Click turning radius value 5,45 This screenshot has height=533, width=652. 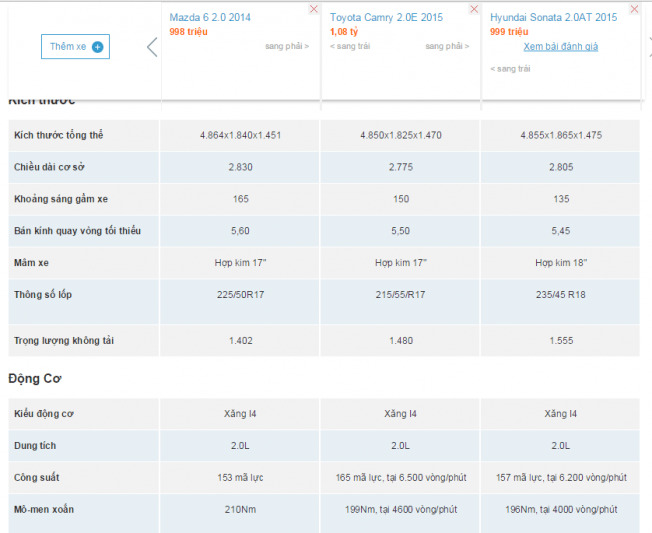point(561,231)
